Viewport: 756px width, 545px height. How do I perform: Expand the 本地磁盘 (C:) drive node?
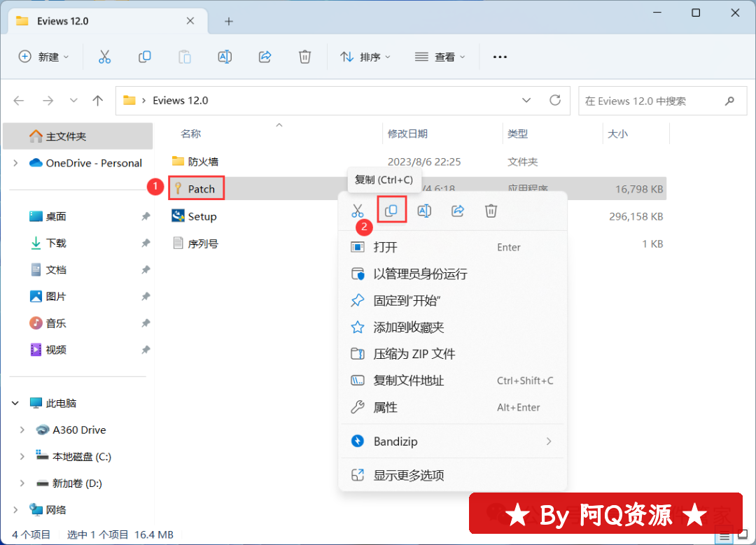click(x=22, y=457)
